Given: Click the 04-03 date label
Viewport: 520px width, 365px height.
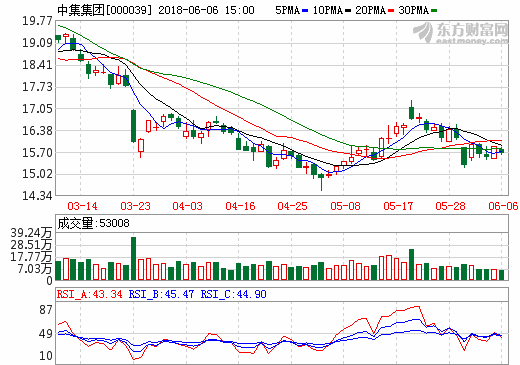Looking at the screenshot, I should [187, 206].
